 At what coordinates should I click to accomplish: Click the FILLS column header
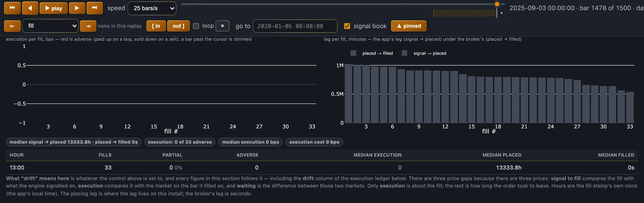click(105, 155)
